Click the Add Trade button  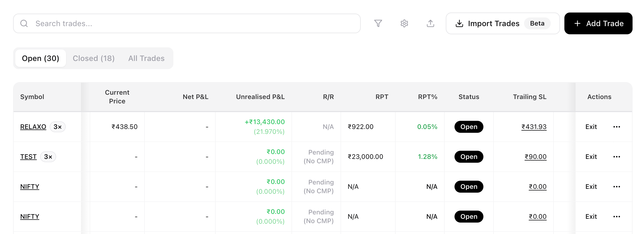pyautogui.click(x=598, y=23)
